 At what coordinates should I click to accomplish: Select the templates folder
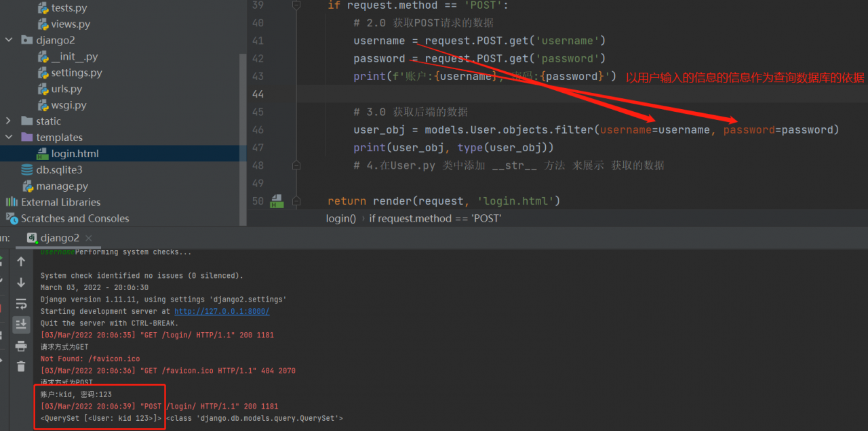[x=59, y=138]
